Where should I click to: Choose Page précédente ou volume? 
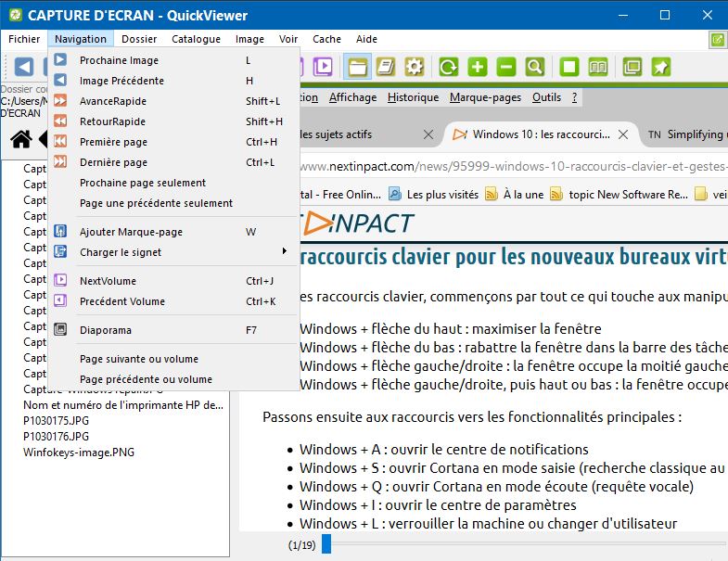[174, 379]
